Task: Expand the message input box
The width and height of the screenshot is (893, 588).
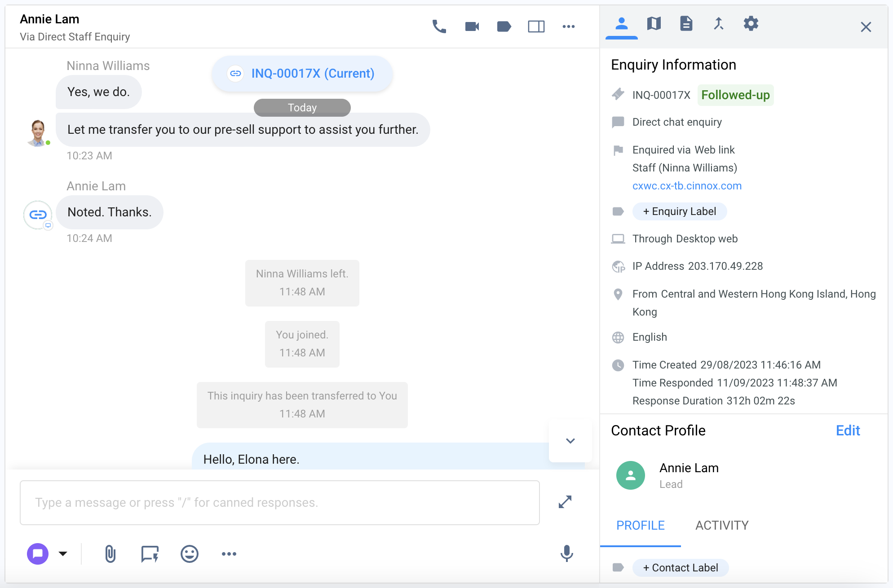Action: pyautogui.click(x=565, y=502)
